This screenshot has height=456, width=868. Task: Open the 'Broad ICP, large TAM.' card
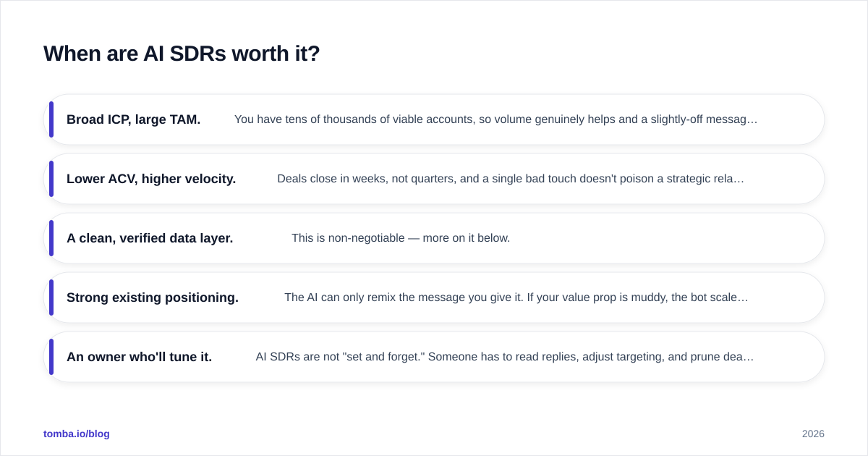tap(434, 119)
